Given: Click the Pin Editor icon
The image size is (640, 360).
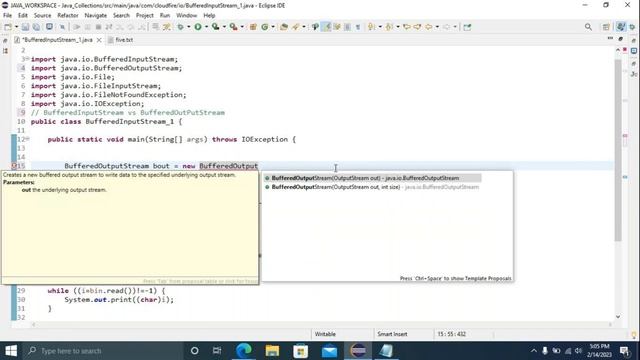Looking at the screenshot, I should pos(467,27).
